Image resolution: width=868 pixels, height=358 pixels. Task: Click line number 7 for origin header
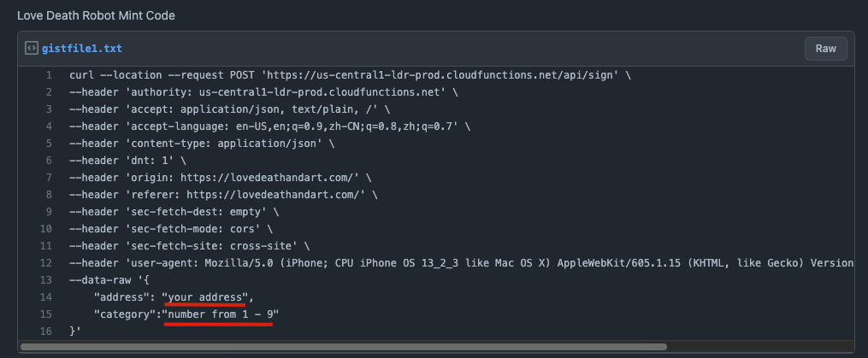49,178
